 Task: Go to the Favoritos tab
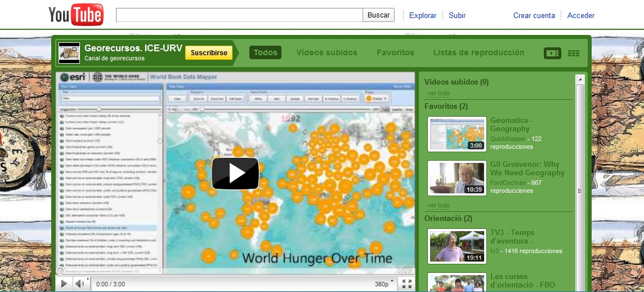(395, 52)
